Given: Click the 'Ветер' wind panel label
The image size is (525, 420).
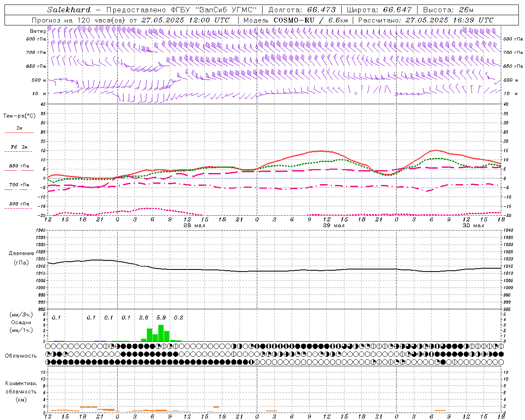Looking at the screenshot, I should point(38,31).
